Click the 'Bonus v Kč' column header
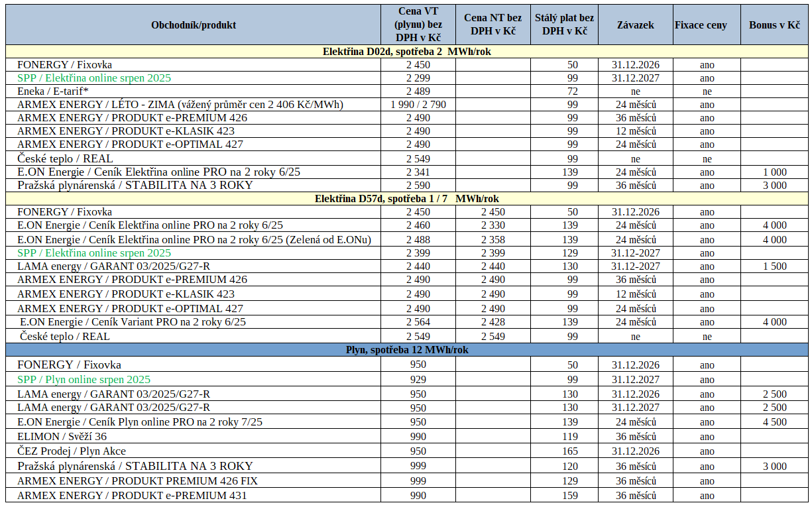 coord(774,25)
